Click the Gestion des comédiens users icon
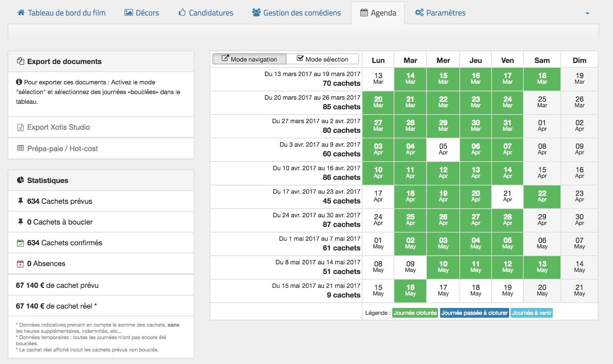The image size is (613, 364). [x=256, y=13]
